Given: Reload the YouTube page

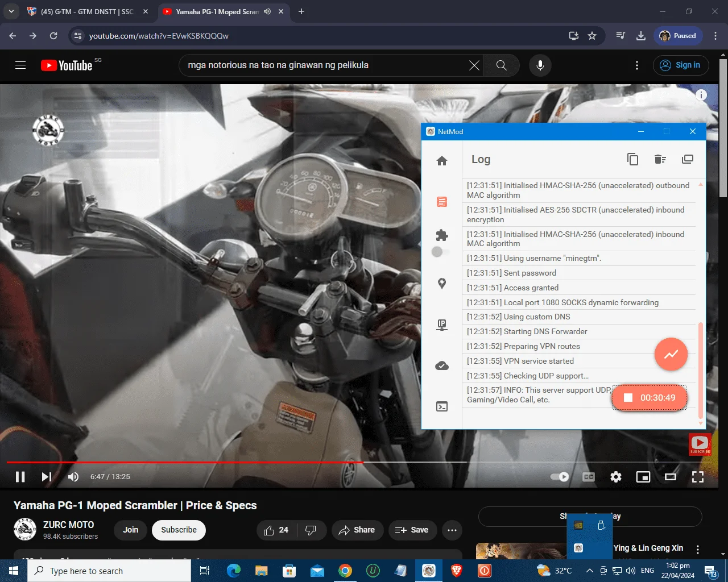Looking at the screenshot, I should [53, 36].
